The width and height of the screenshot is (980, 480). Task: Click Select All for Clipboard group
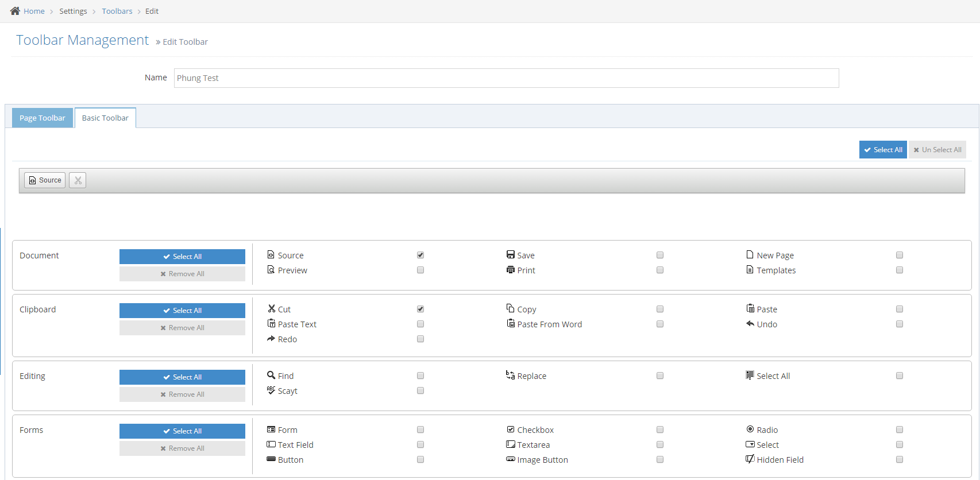point(182,311)
